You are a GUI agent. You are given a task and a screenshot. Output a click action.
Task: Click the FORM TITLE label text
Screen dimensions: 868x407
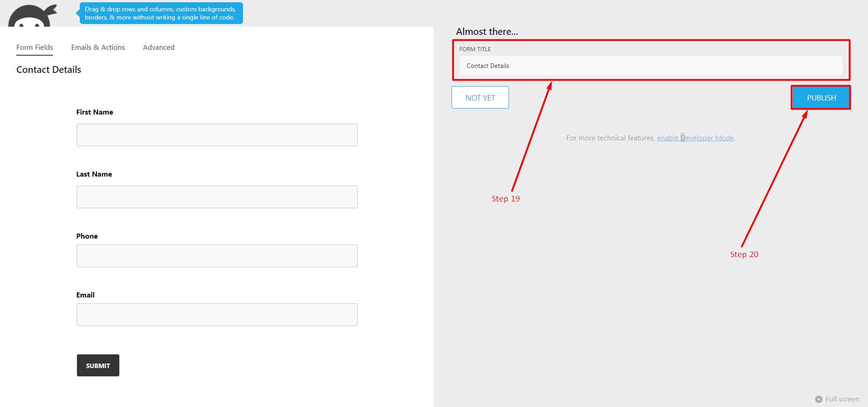pyautogui.click(x=475, y=49)
